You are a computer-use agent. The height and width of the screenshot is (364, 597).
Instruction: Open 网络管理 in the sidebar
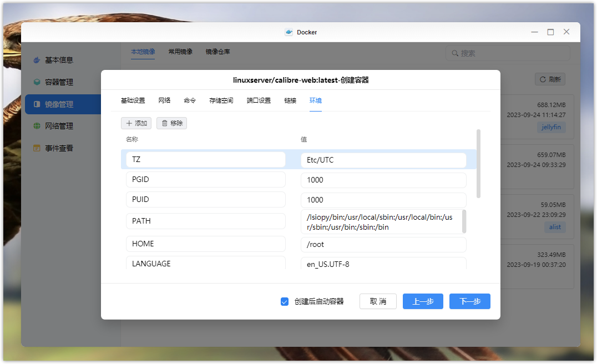(x=59, y=126)
